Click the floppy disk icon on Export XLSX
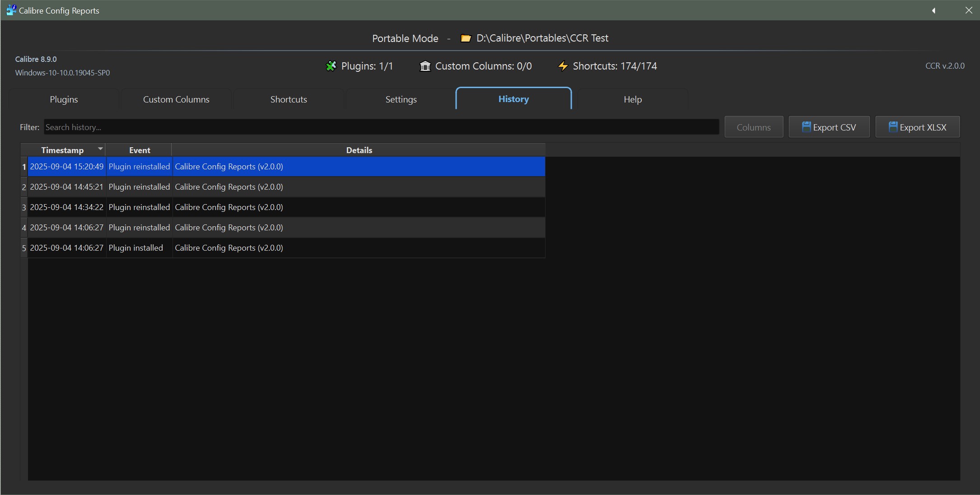980x495 pixels. tap(893, 127)
